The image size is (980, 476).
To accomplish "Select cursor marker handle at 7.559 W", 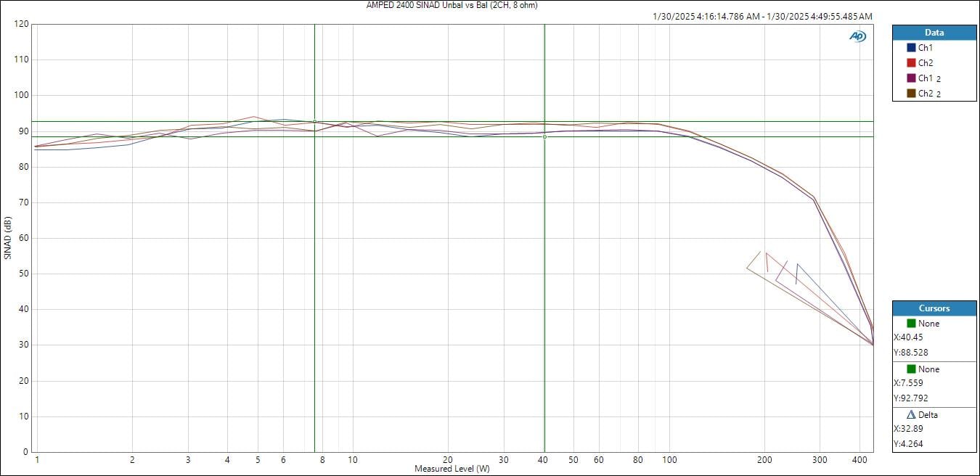I will [x=314, y=121].
